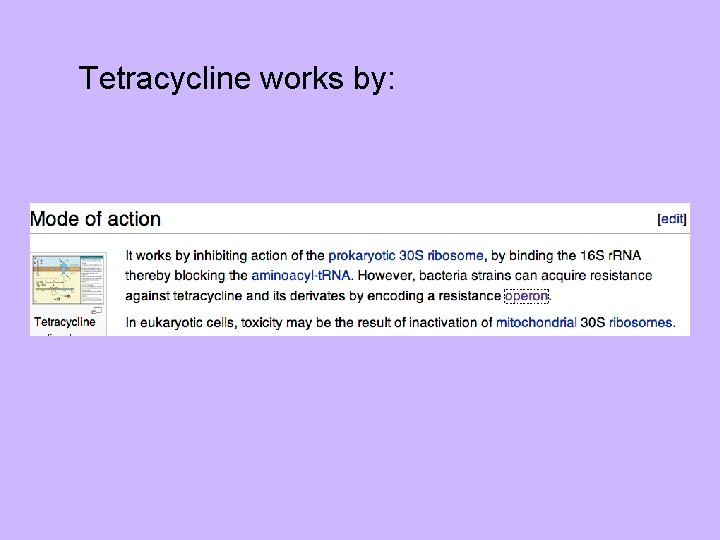Follow the aminoacyl-tRNA link
The width and height of the screenshot is (720, 540).
pos(301,276)
